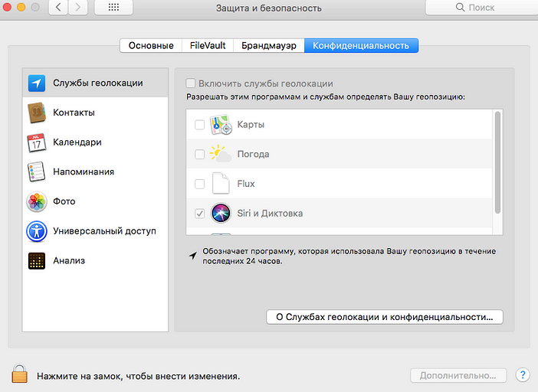The image size is (538, 392).
Task: Click the show all preferences grid button
Action: pyautogui.click(x=113, y=8)
